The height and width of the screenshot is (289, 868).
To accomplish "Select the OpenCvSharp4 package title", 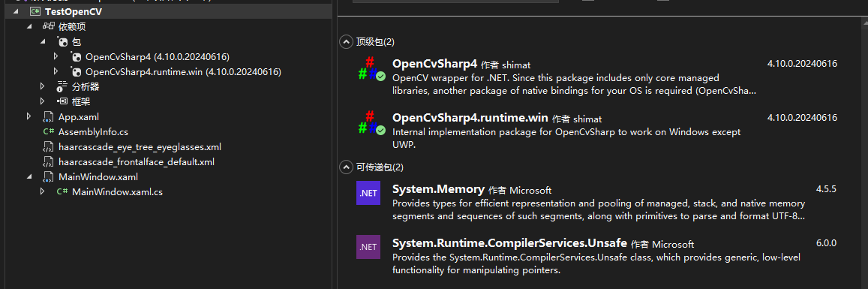I will [x=434, y=64].
